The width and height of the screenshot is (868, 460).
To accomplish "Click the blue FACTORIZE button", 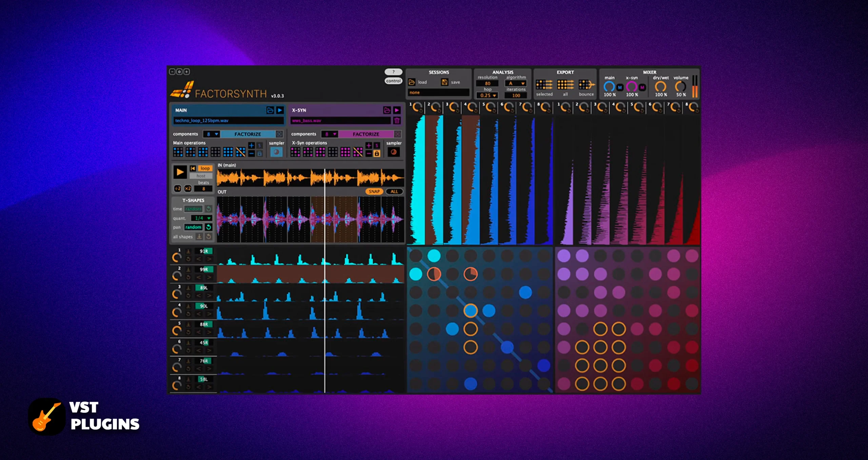I will tap(248, 134).
